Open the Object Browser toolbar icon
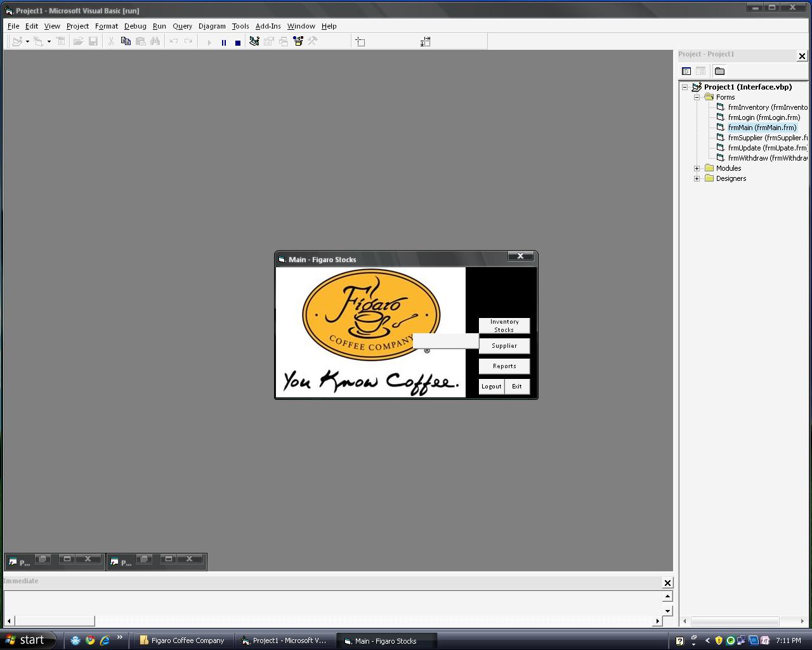Image resolution: width=812 pixels, height=650 pixels. click(x=298, y=41)
